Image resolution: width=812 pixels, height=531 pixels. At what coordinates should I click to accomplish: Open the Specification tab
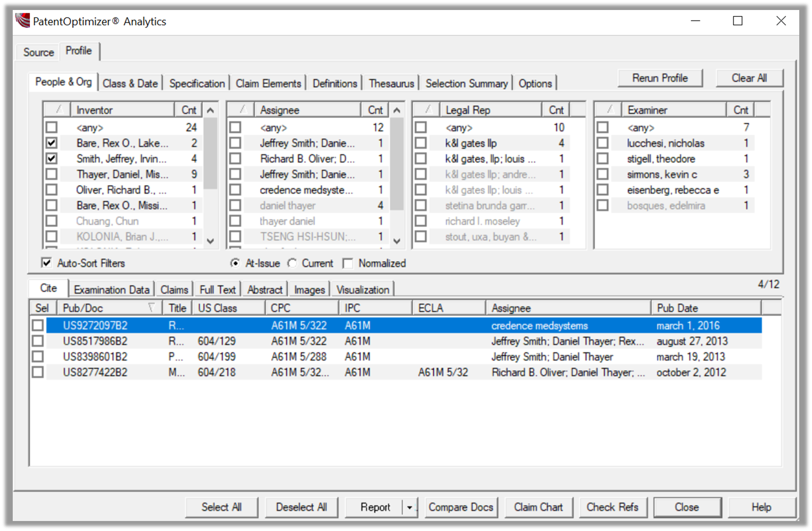click(x=197, y=84)
